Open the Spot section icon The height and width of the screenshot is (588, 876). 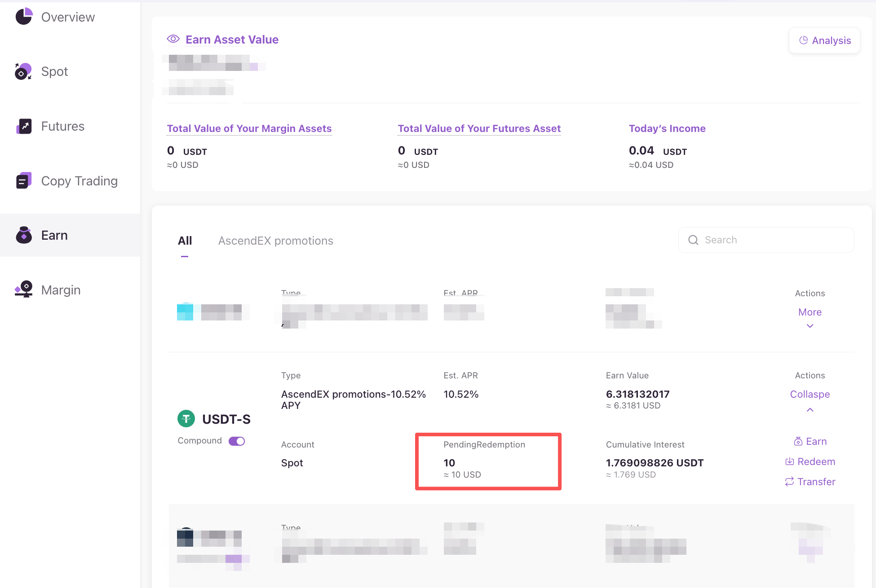(23, 71)
